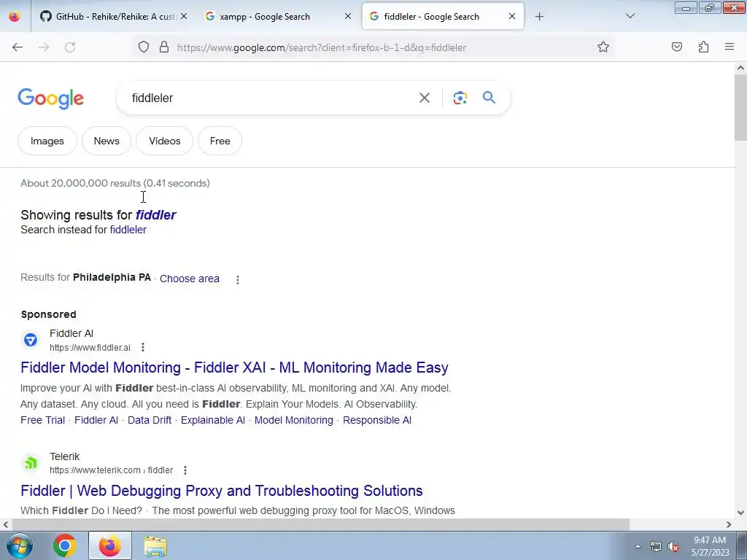Open three-dot menu beside telerik.com URL
747x560 pixels.
pos(185,470)
